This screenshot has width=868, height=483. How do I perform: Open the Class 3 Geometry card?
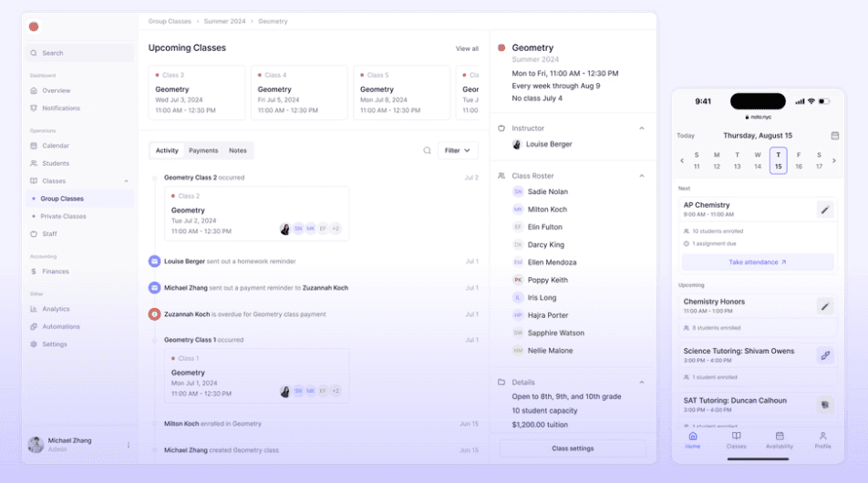click(197, 93)
